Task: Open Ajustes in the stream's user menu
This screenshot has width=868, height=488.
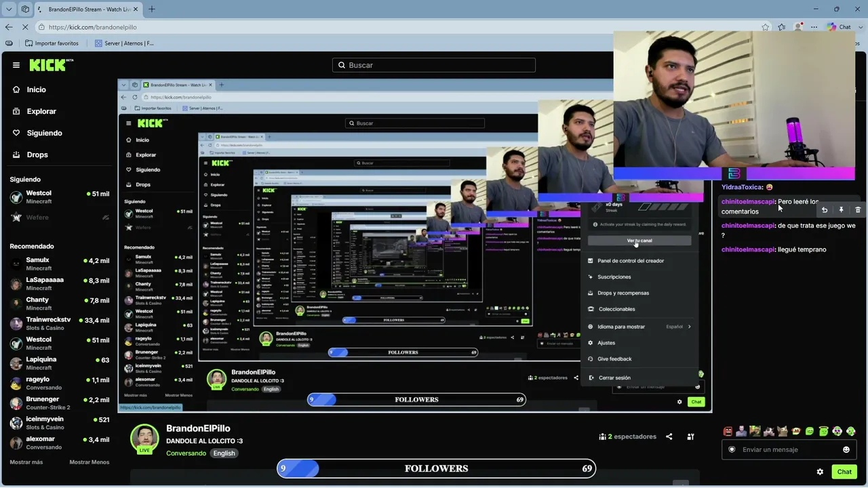Action: (x=601, y=343)
